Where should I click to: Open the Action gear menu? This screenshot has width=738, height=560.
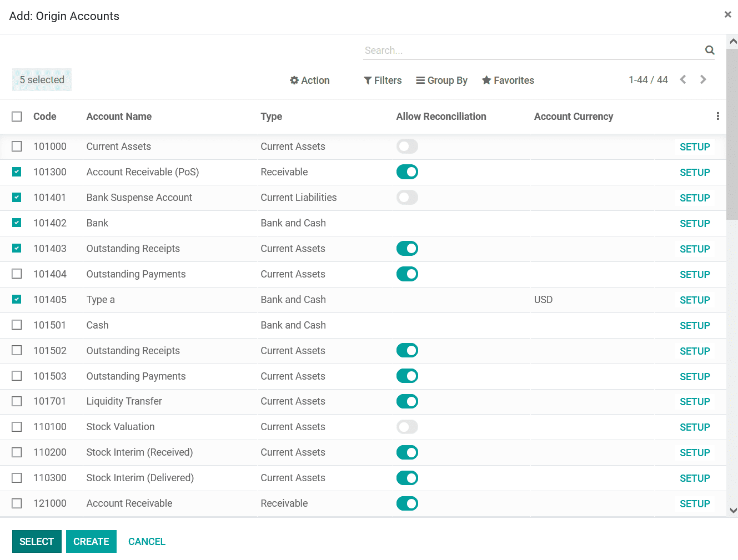pyautogui.click(x=309, y=80)
